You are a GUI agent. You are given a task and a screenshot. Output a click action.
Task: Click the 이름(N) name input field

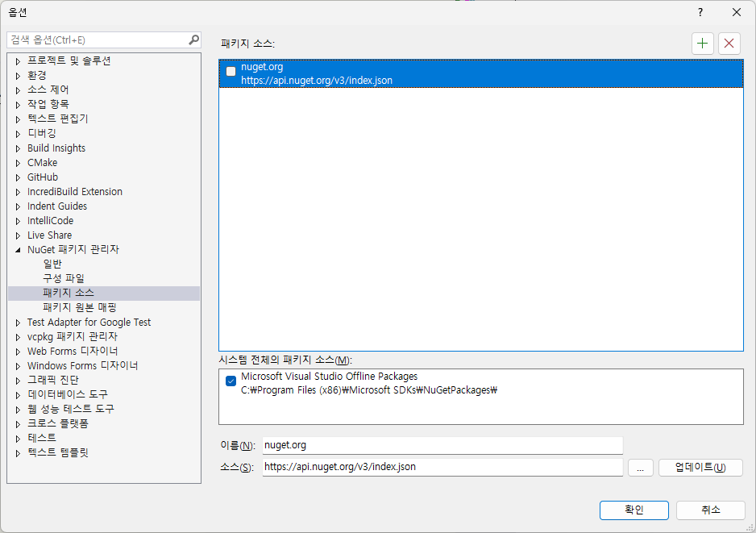(442, 445)
